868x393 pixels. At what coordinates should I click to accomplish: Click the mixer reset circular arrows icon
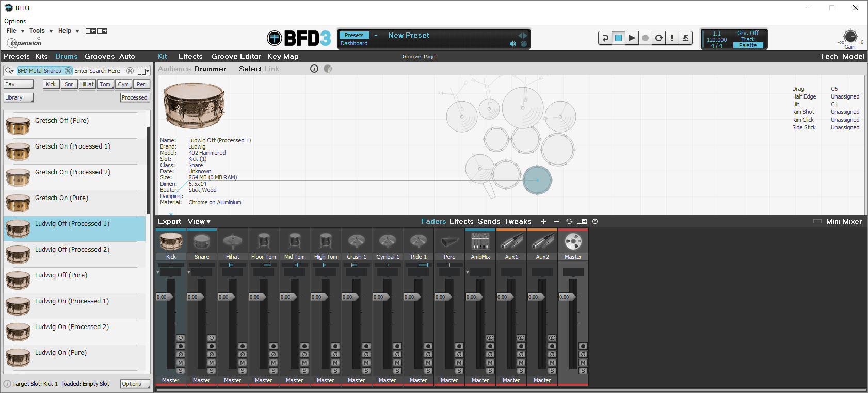point(569,221)
